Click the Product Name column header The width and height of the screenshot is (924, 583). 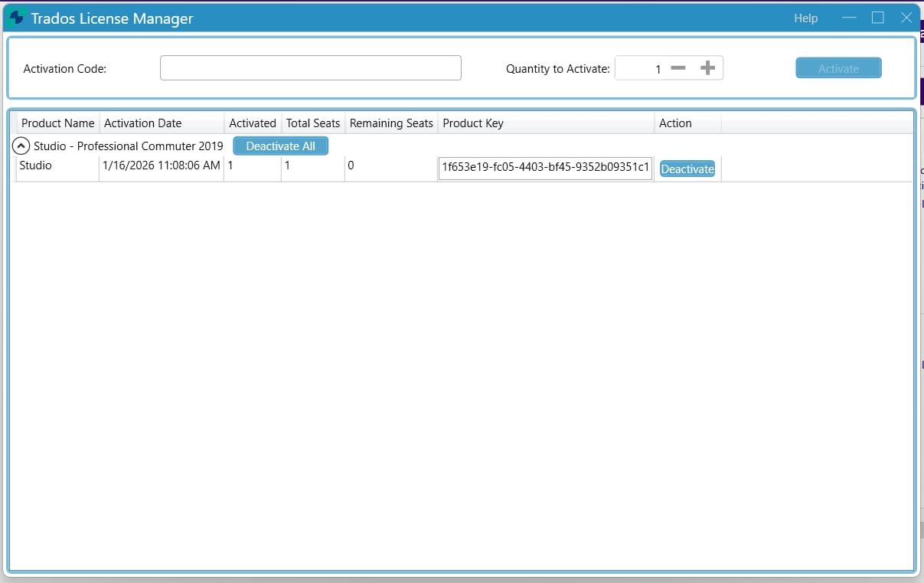[57, 123]
